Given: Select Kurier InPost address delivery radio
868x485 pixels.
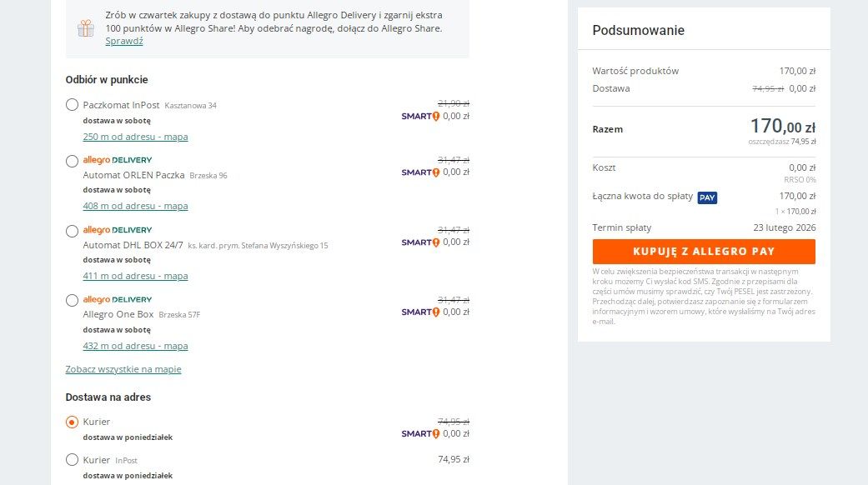Looking at the screenshot, I should [x=72, y=459].
